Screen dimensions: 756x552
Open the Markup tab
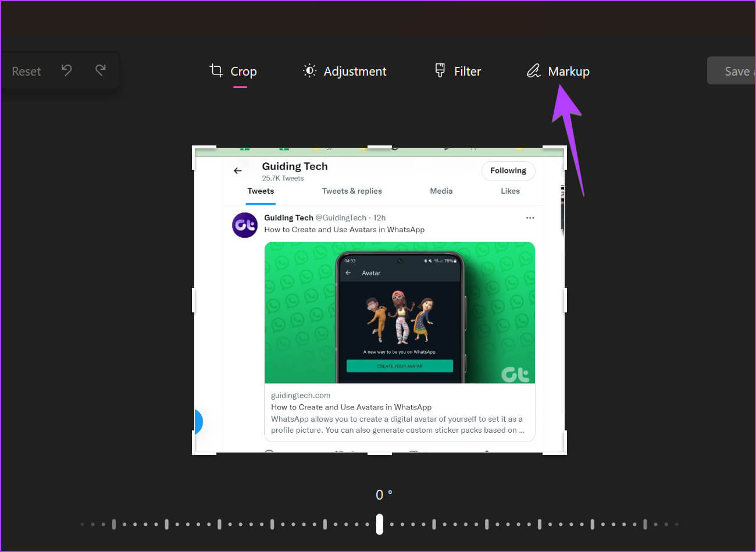point(558,71)
